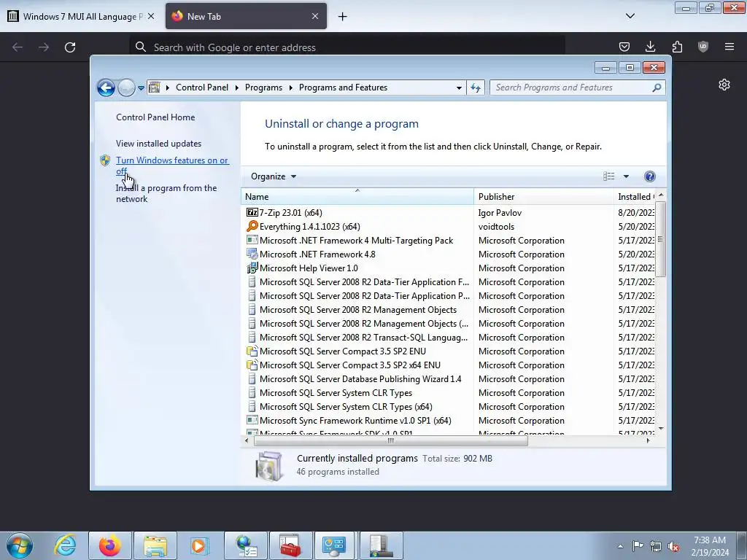Sort by the Name column header
The width and height of the screenshot is (747, 560).
(x=357, y=197)
